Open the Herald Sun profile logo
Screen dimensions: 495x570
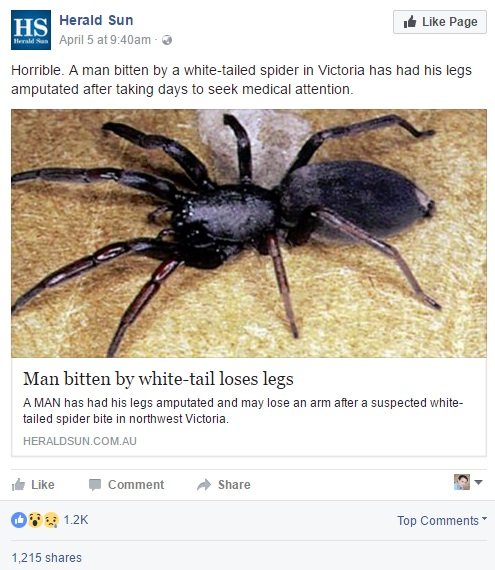pyautogui.click(x=31, y=30)
